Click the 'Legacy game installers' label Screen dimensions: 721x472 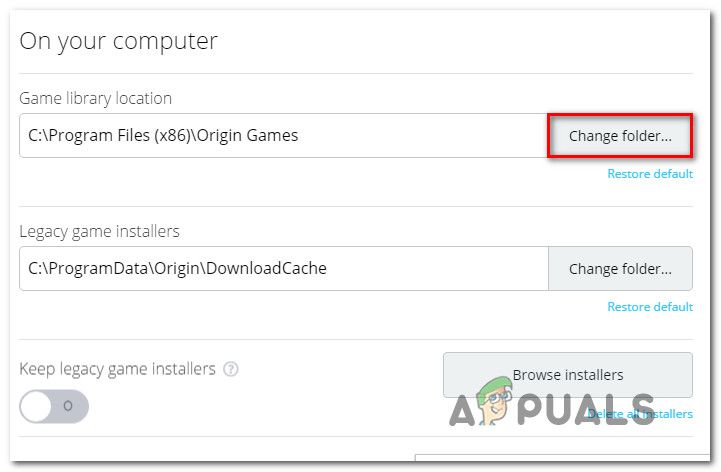pyautogui.click(x=99, y=231)
